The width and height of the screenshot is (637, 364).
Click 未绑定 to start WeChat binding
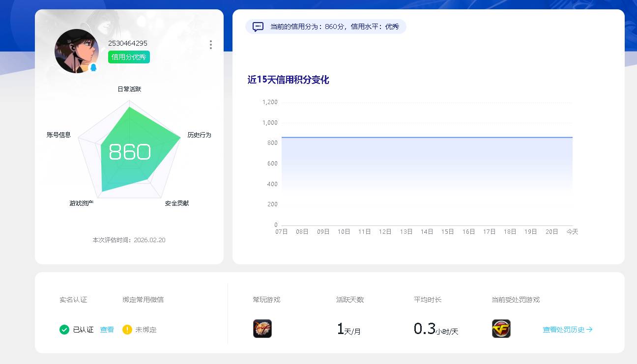point(146,330)
